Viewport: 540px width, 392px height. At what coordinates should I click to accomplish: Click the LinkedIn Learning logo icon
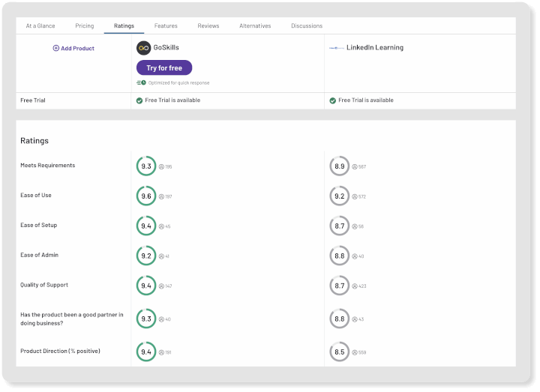[x=337, y=48]
